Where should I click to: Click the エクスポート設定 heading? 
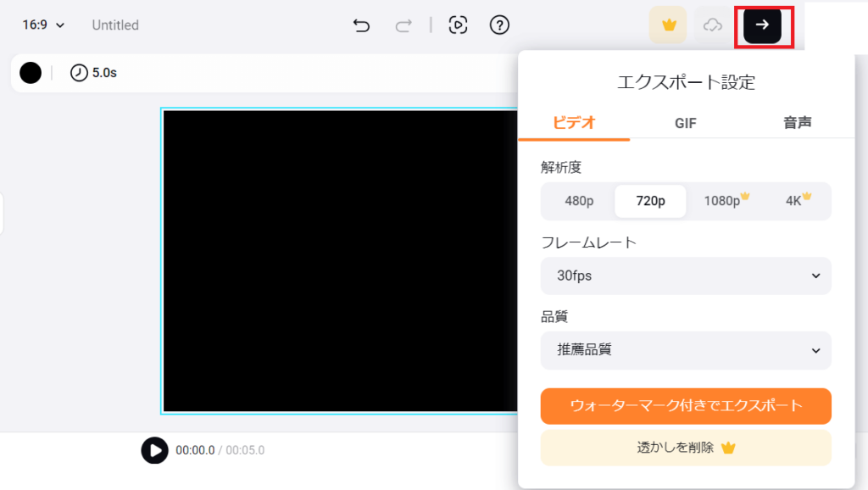click(686, 82)
